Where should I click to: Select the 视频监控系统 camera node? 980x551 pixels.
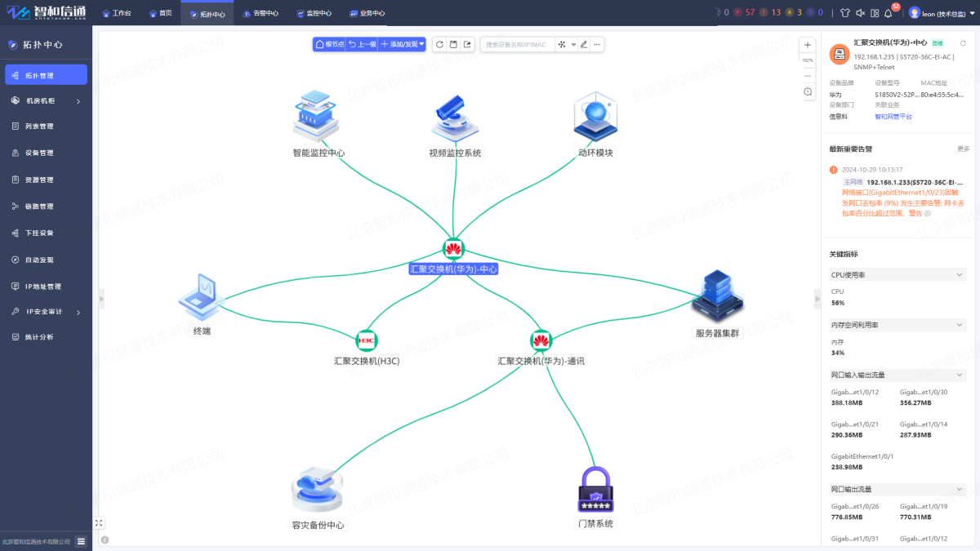pos(455,118)
